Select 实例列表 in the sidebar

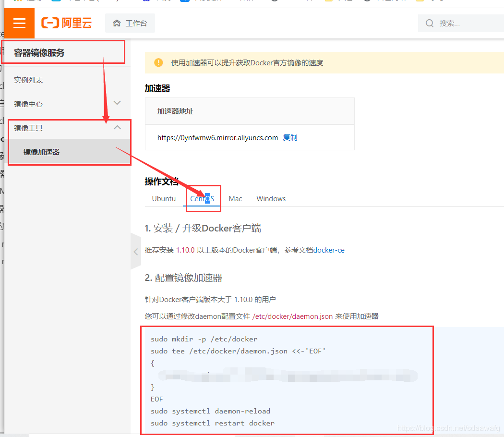(28, 80)
